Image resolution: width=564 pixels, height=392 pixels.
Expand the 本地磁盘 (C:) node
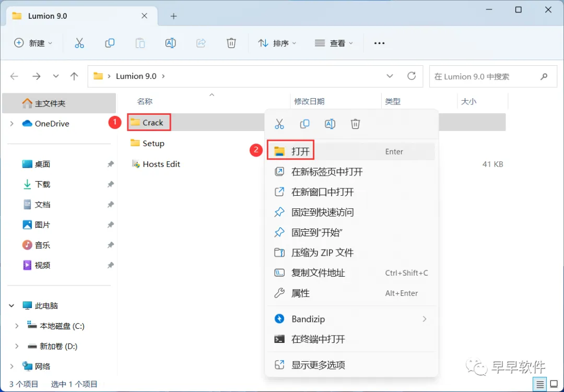[17, 326]
